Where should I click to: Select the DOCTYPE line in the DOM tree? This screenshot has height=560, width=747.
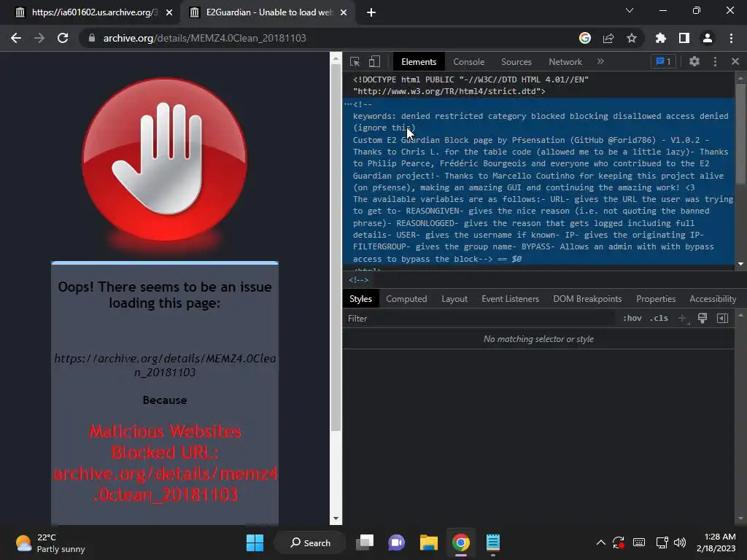tap(471, 85)
